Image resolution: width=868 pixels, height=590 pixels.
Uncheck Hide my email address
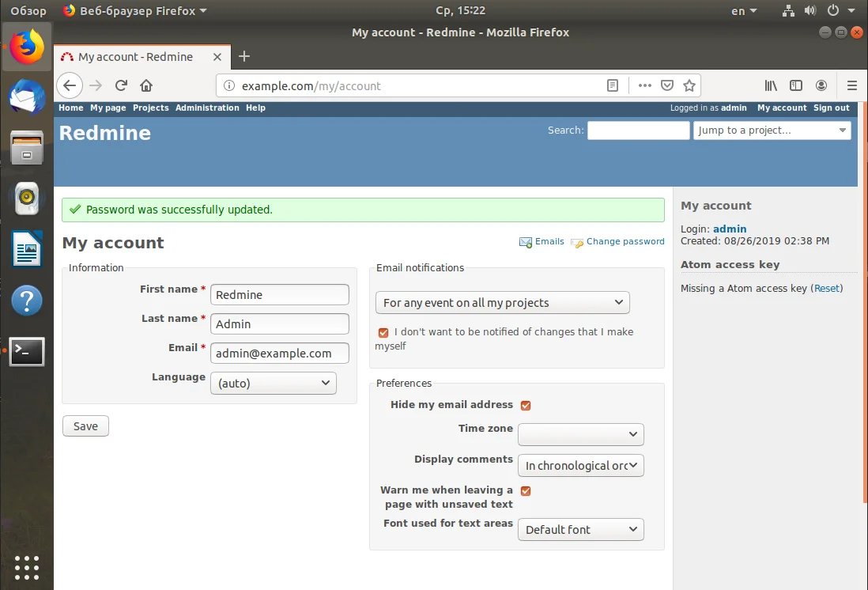coord(526,406)
